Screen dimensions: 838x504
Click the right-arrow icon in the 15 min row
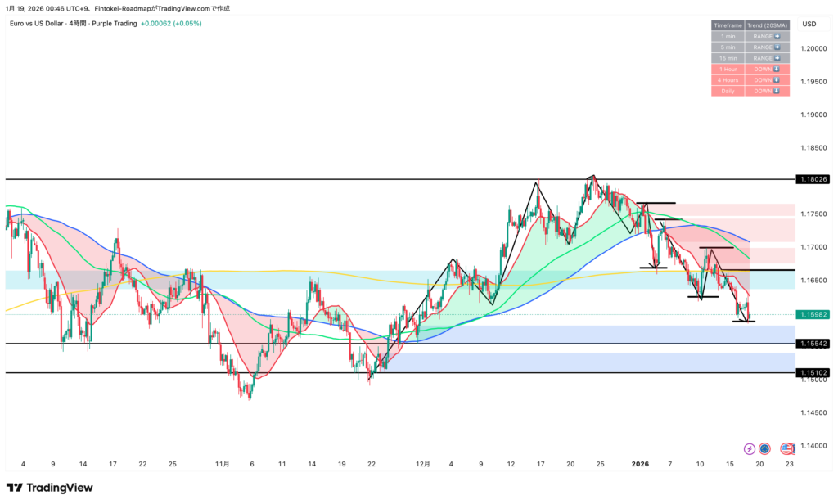coord(777,58)
